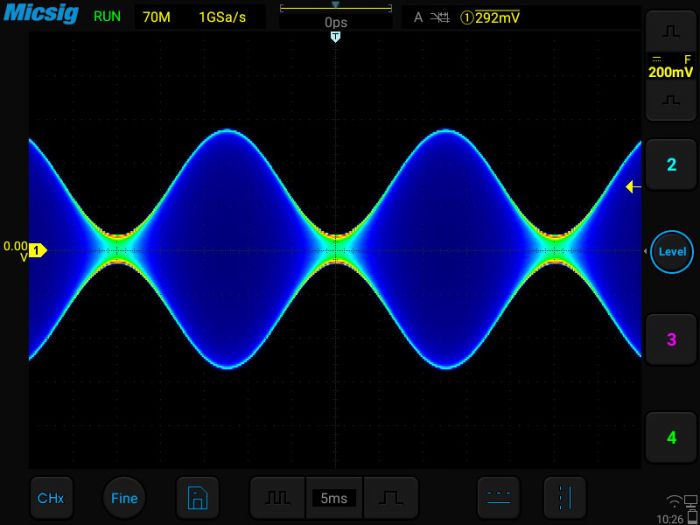Viewport: 700px width, 525px height.
Task: Decrease vertical scale with lower pulse icon
Action: tap(671, 100)
